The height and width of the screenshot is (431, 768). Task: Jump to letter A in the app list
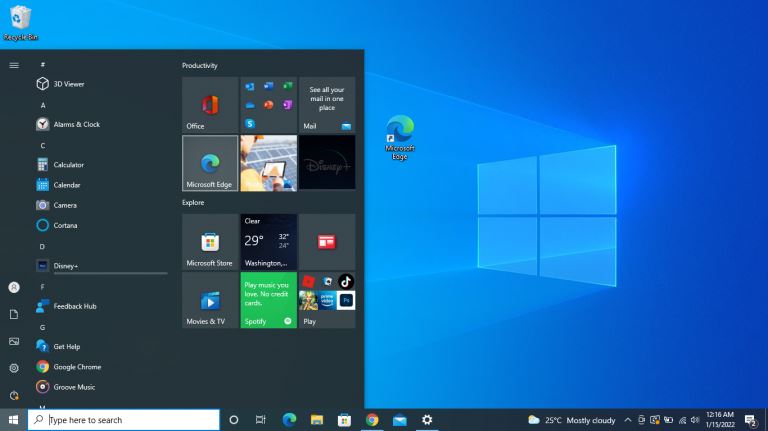point(43,105)
